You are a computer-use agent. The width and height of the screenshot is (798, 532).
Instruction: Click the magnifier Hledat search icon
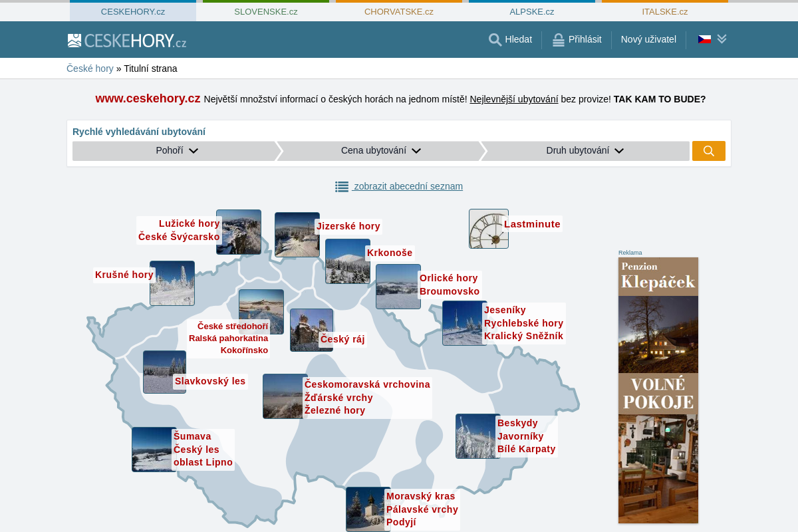point(495,40)
